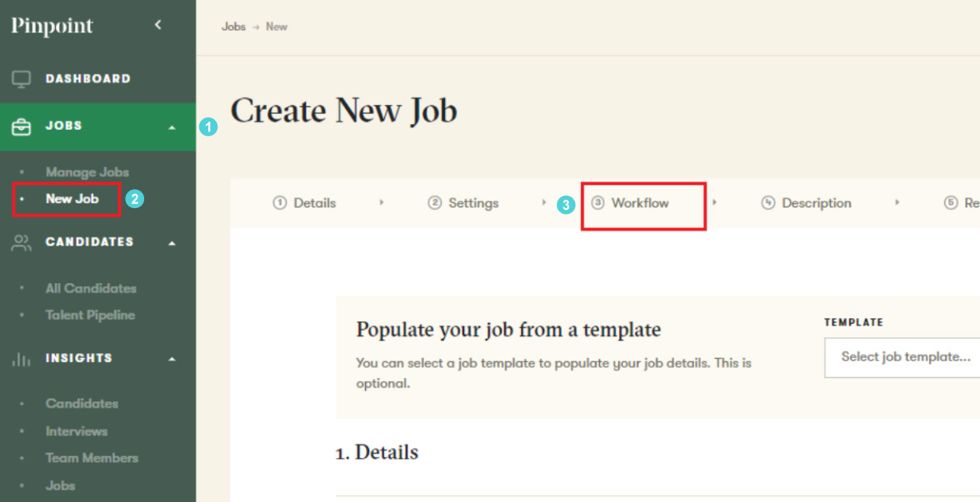
Task: Open All Candidates page
Action: (x=91, y=288)
